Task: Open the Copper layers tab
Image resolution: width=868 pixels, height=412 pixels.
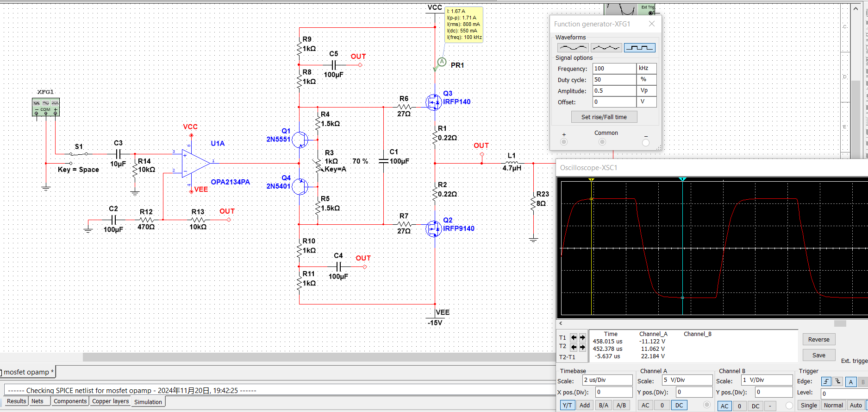Action: pos(110,401)
